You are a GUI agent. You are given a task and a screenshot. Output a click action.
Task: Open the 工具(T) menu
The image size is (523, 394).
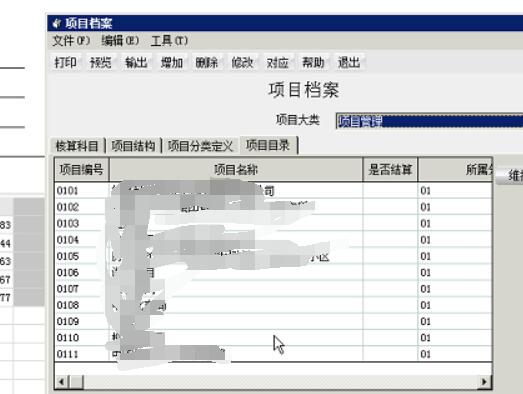[x=169, y=41]
